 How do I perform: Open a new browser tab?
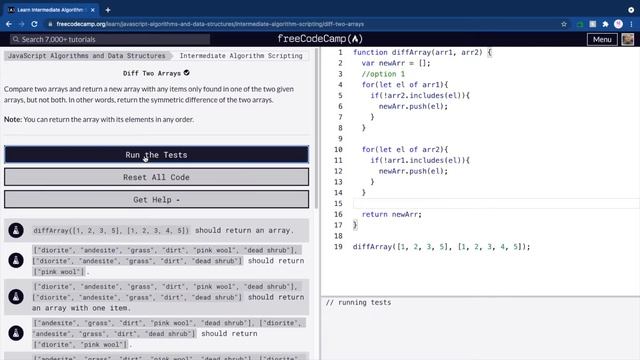coord(108,10)
